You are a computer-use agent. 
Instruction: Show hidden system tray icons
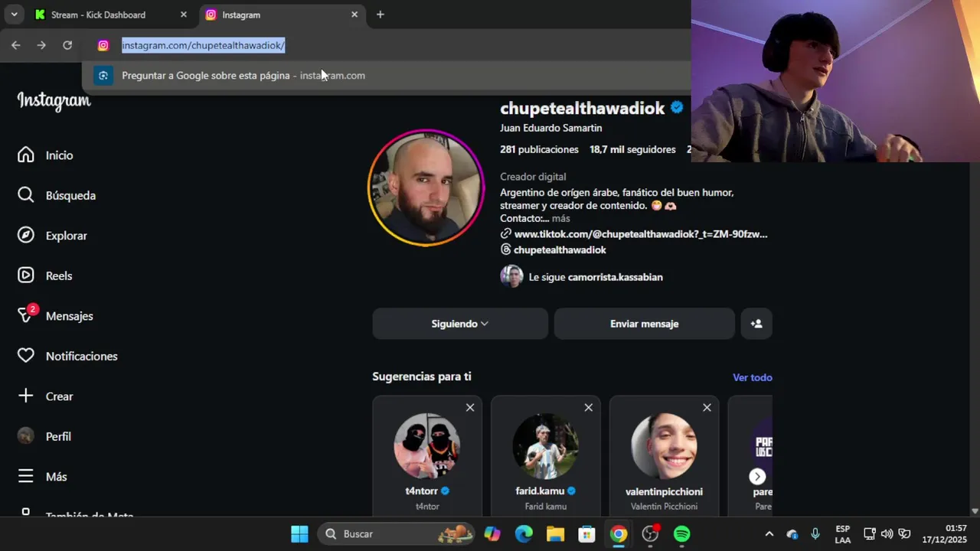click(769, 533)
